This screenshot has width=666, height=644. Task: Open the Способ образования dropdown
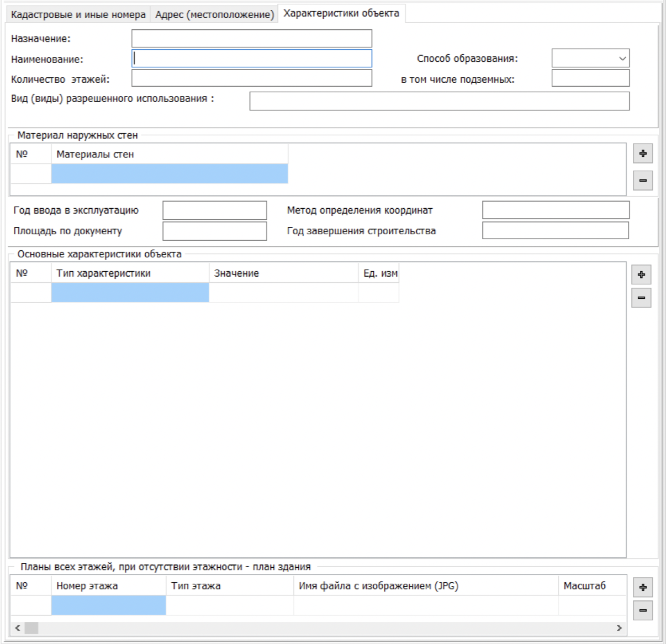[590, 59]
